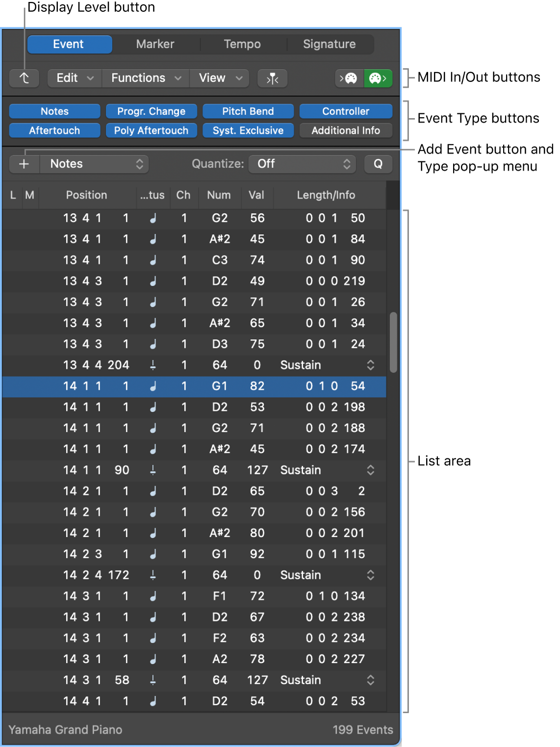Toggle the Pitch Bend event type filter
The width and height of the screenshot is (560, 747).
tap(248, 111)
